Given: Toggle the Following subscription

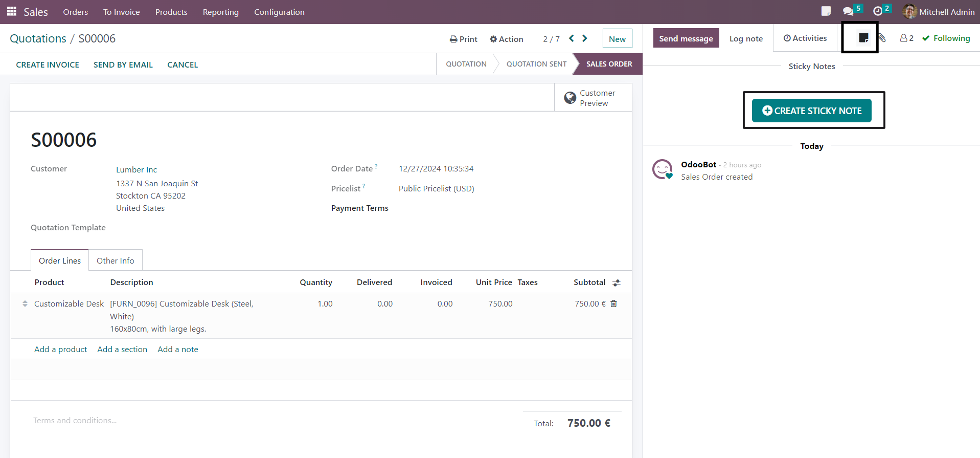Looking at the screenshot, I should pyautogui.click(x=946, y=38).
